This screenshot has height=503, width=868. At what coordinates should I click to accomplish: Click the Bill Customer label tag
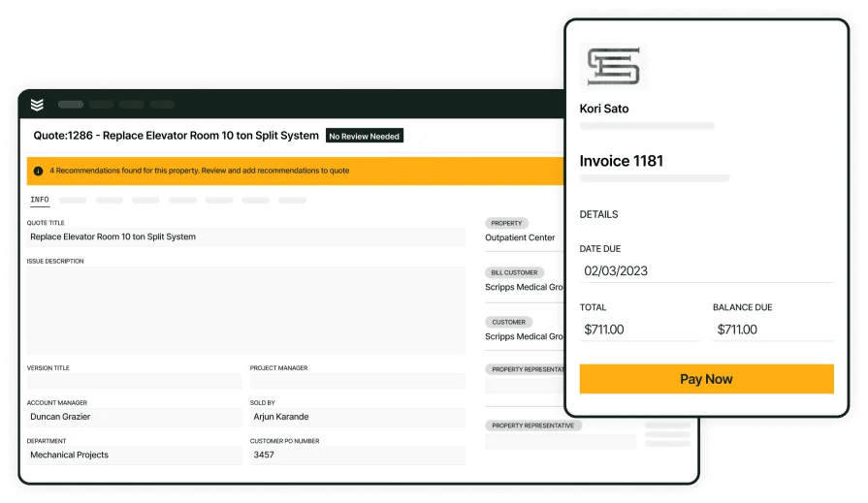pos(514,272)
